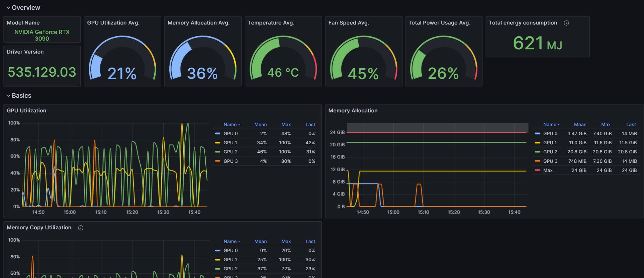Image resolution: width=644 pixels, height=278 pixels.
Task: Collapse the Overview row chevron
Action: point(8,8)
